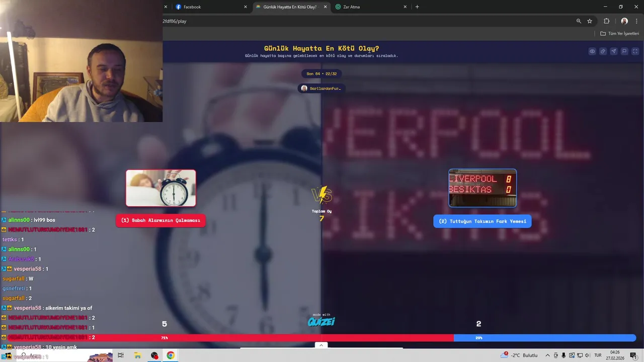Open File Explorer from the taskbar
Viewport: 644px width, 362px height.
tap(137, 355)
